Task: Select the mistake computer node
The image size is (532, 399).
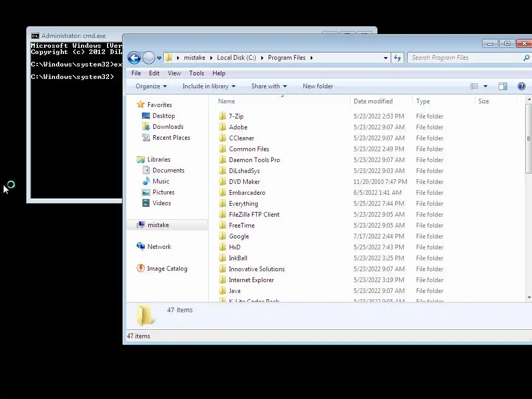Action: 167,225
